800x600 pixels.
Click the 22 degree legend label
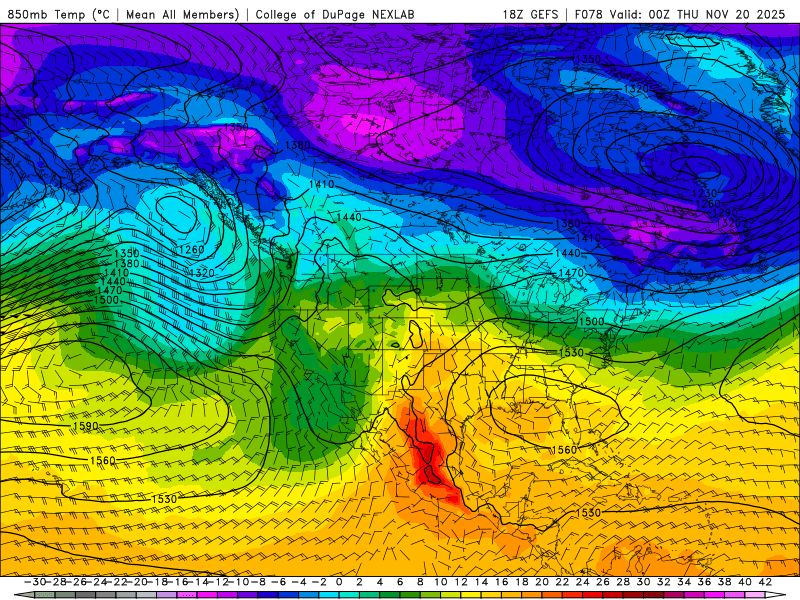562,582
